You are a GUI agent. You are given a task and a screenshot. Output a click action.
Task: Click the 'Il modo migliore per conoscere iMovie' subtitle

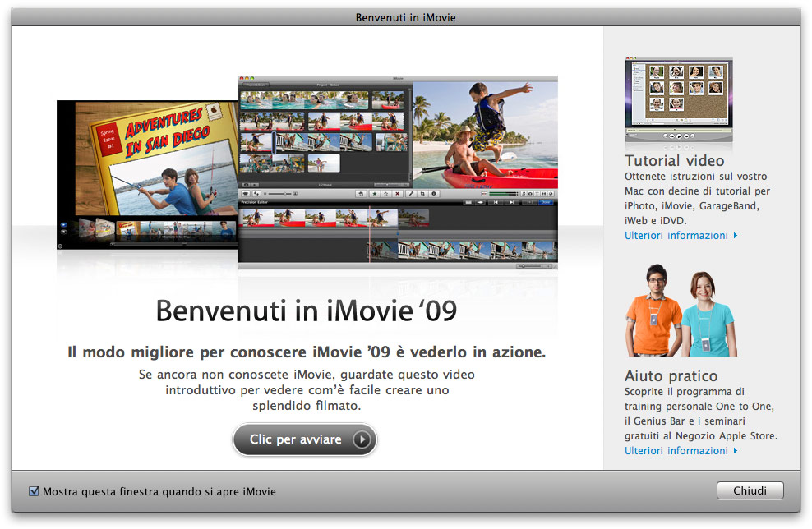click(307, 352)
